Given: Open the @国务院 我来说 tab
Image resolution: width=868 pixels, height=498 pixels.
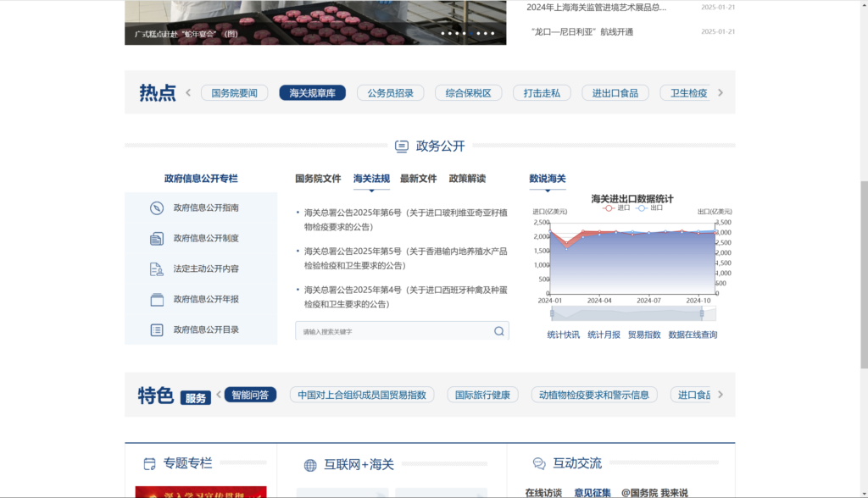Looking at the screenshot, I should pos(654,492).
